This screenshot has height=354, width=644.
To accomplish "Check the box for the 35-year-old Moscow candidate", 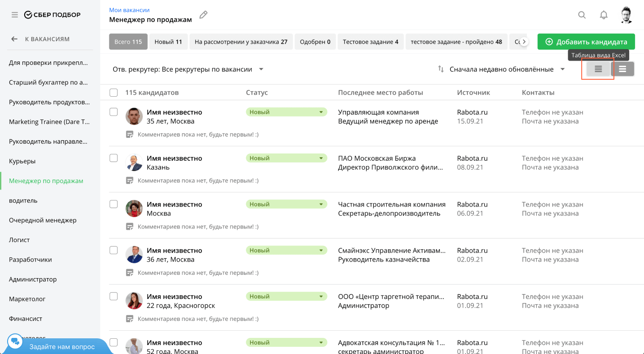I will (114, 112).
